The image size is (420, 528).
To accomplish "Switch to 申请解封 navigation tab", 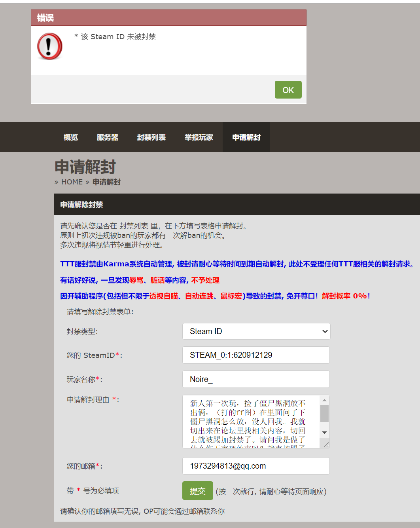I will [x=246, y=137].
